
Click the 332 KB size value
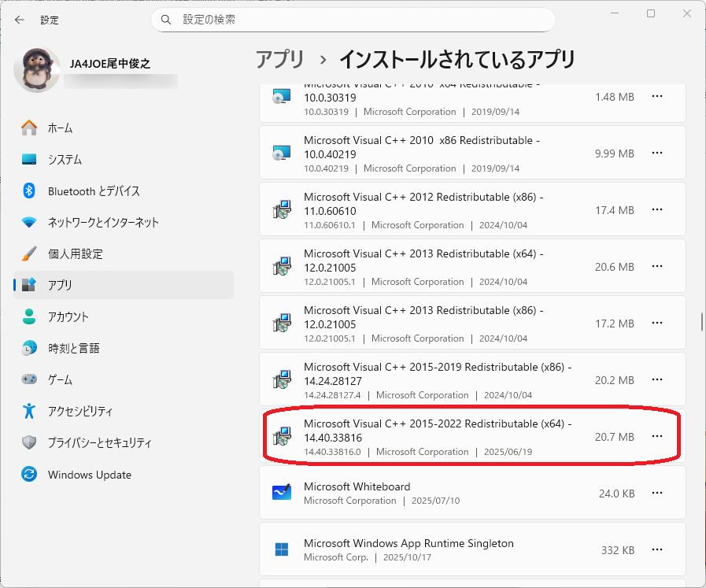tap(618, 550)
